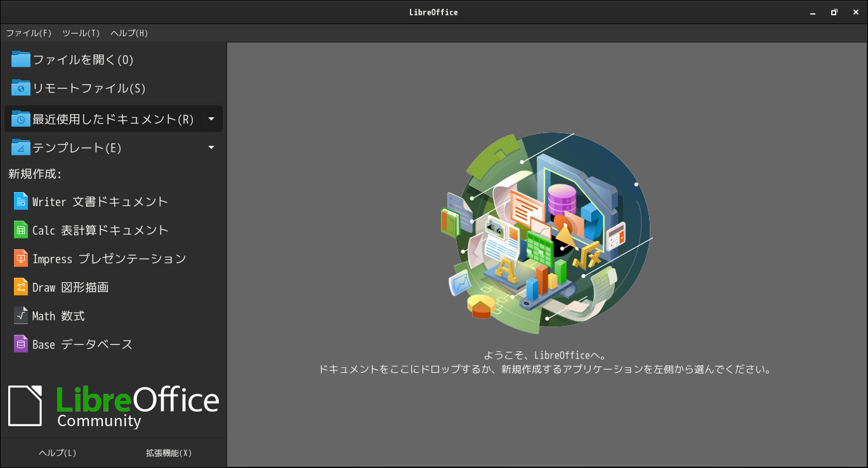Select テンプレート(E) button
This screenshot has width=868, height=468.
[103, 147]
